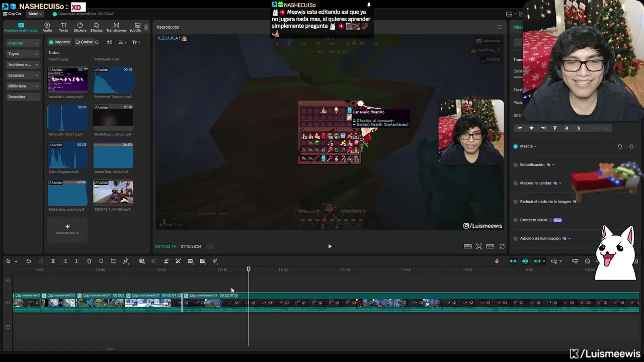Screen dimensions: 644x362
Task: Open the Texto panel
Action: (x=63, y=27)
